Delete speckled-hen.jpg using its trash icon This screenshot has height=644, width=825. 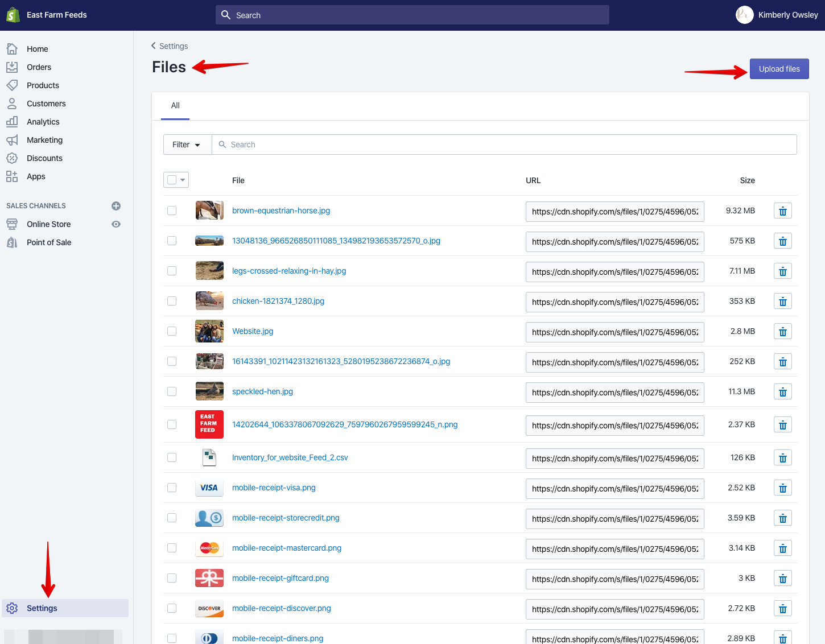pos(782,391)
